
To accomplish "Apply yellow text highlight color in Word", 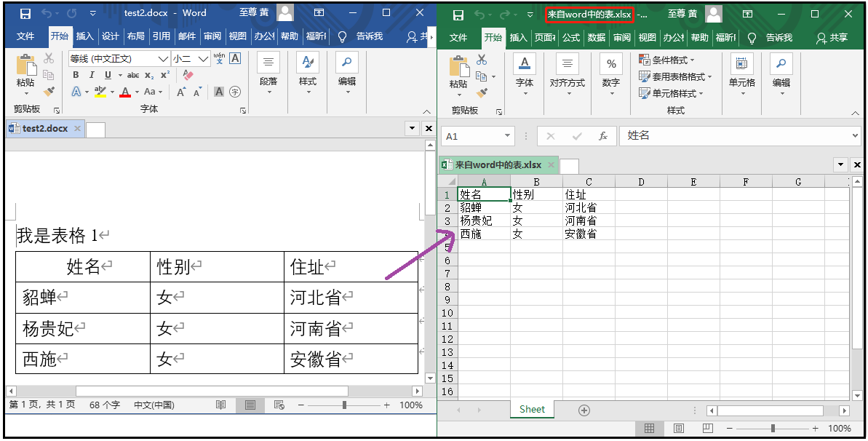I will 100,92.
